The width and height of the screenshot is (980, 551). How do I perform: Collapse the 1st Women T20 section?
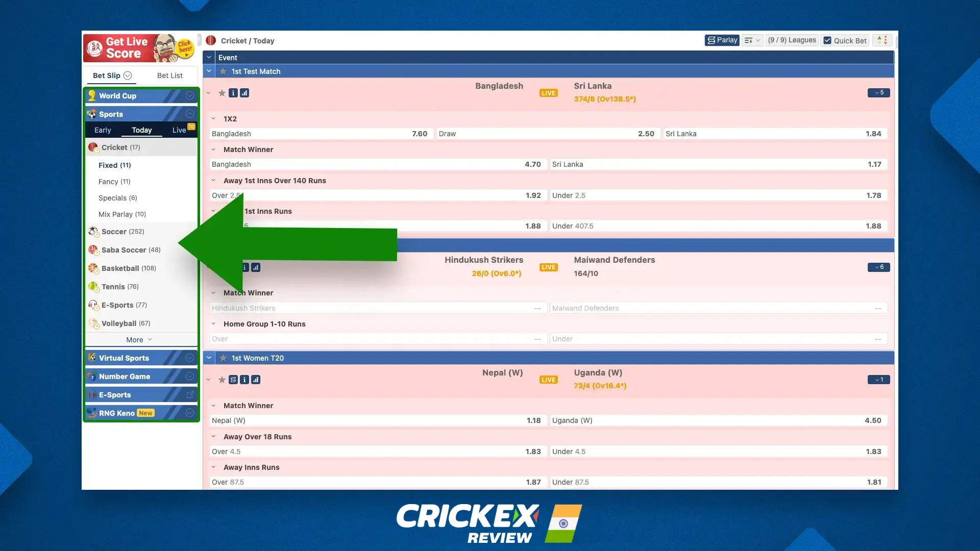209,358
